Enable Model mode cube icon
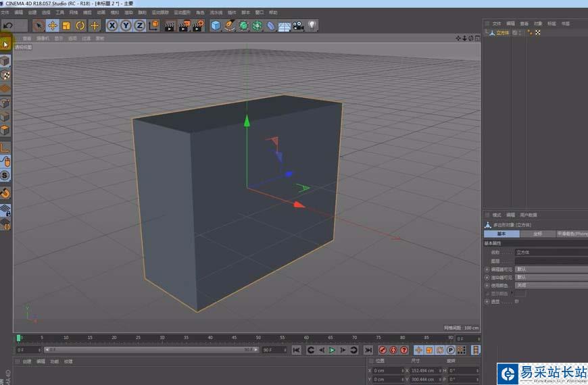The width and height of the screenshot is (588, 385). (x=5, y=61)
